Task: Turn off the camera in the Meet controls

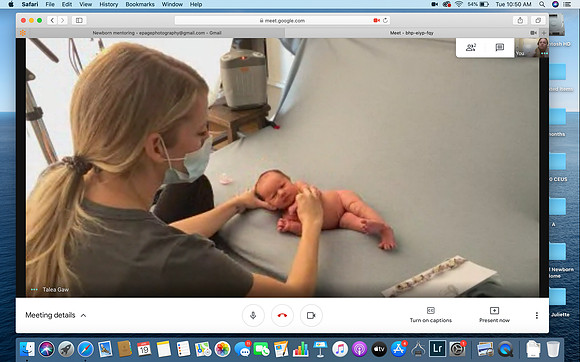Action: pyautogui.click(x=311, y=315)
